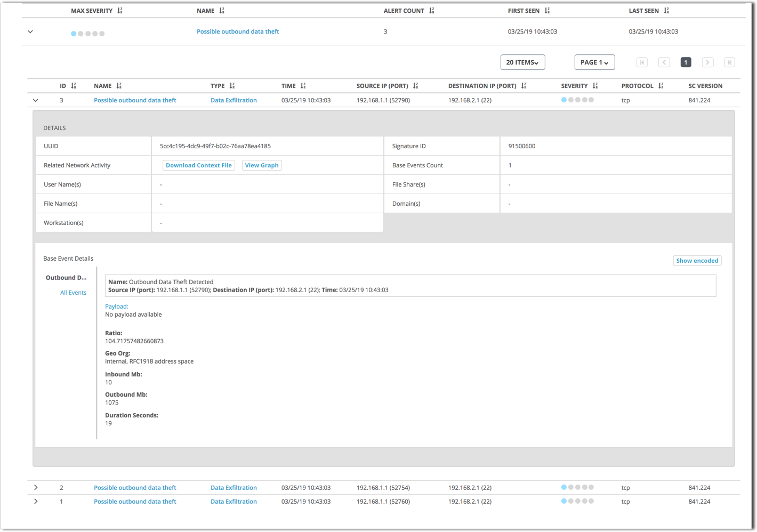The height and width of the screenshot is (532, 757).
Task: Collapse the Possible outbound data theft group
Action: pos(30,31)
